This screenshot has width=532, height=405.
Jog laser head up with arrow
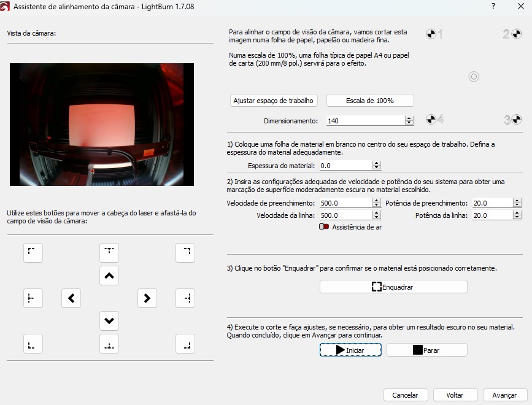[109, 276]
